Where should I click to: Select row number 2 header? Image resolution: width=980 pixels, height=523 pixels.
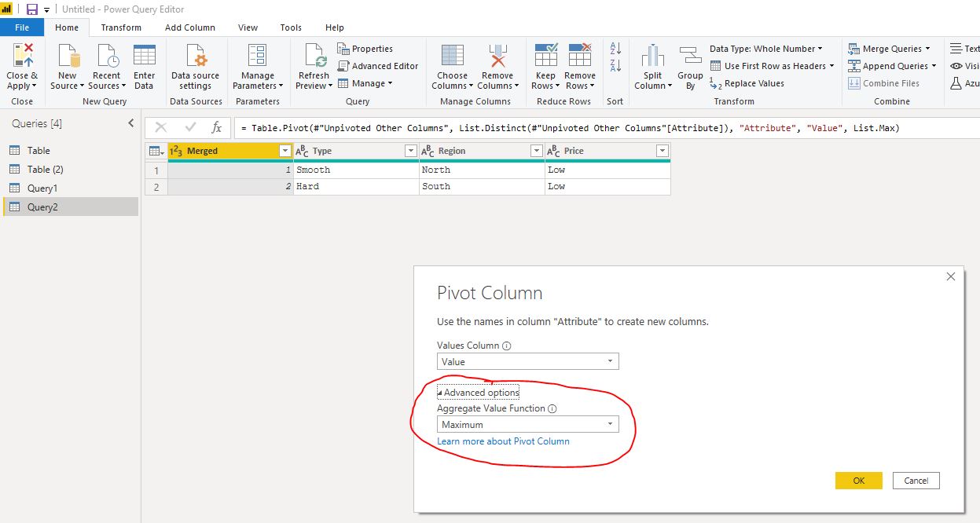tap(156, 186)
